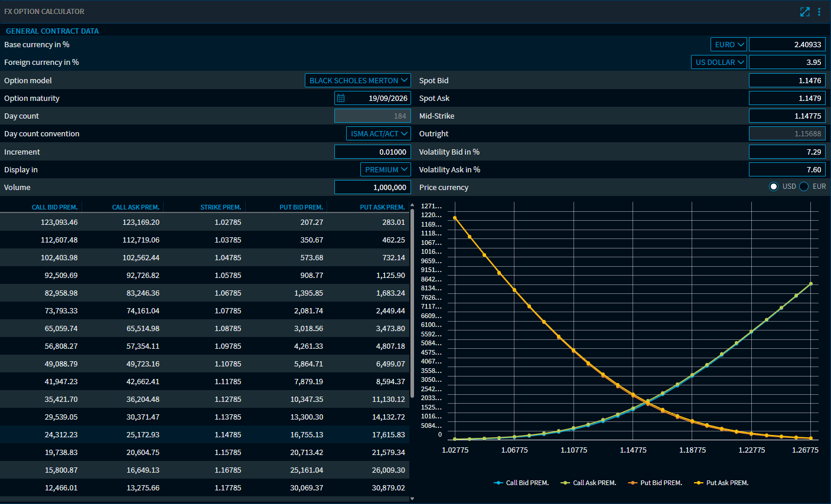Hide the Put Ask PREM. curve via legend
This screenshot has width=831, height=504.
coord(721,482)
